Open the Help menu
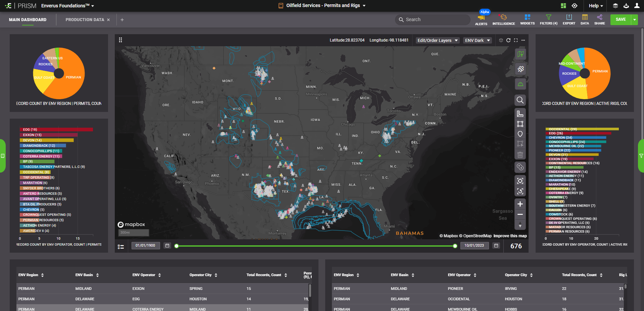The image size is (644, 311). (x=596, y=6)
